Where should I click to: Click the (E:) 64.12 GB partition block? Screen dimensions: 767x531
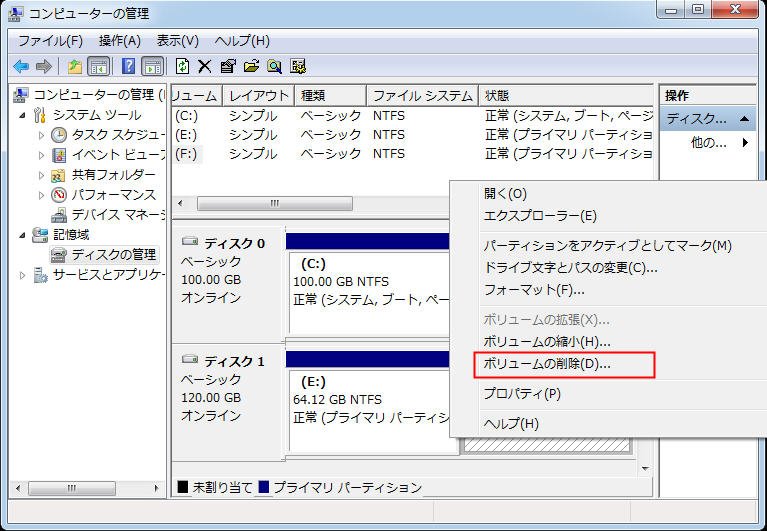click(x=370, y=411)
